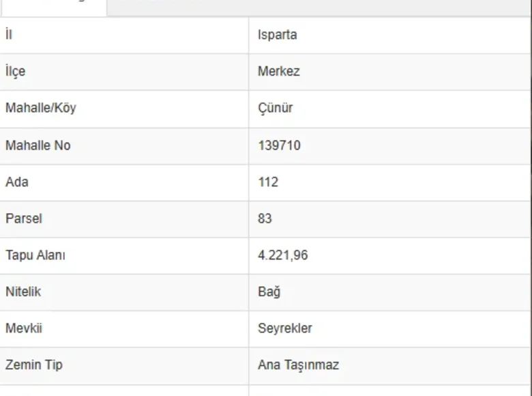Click the Mahalle No label
532x396 pixels.
[x=38, y=145]
